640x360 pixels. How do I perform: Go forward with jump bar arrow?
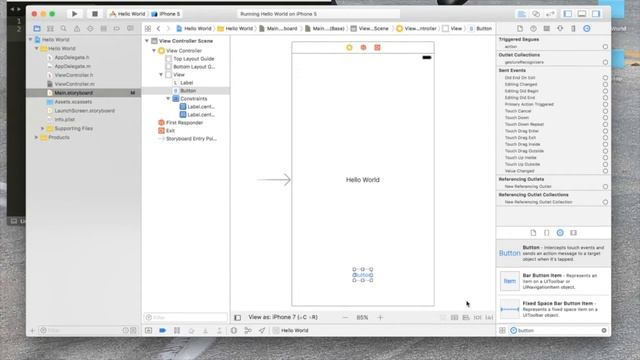pyautogui.click(x=168, y=29)
